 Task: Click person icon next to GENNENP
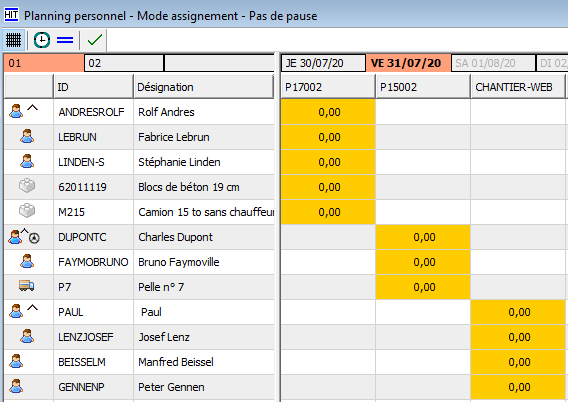pos(16,386)
